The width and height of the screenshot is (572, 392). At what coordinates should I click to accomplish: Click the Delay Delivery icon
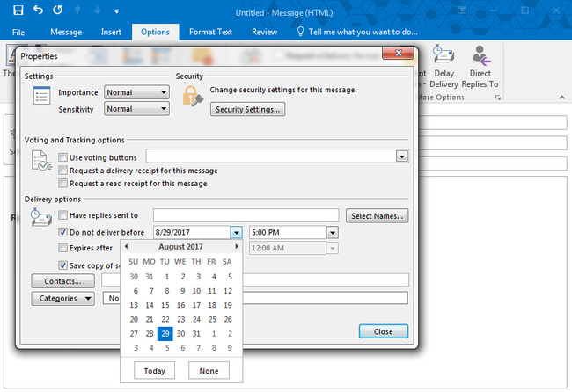coord(444,54)
